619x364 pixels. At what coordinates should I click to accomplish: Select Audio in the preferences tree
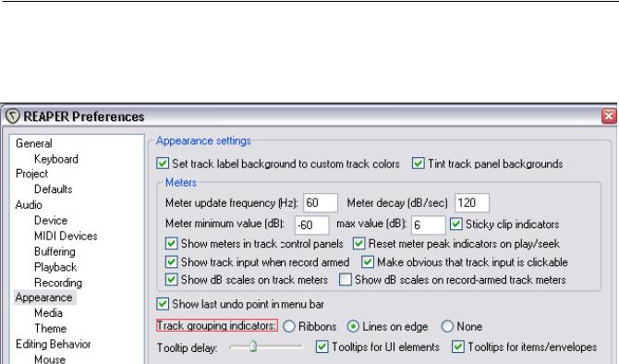pyautogui.click(x=29, y=205)
